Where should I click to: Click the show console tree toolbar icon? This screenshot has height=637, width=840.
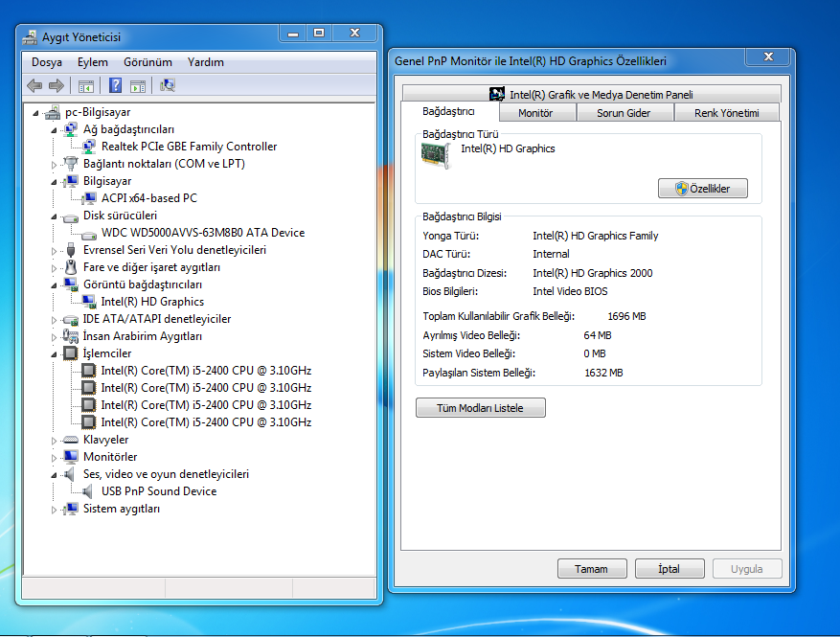click(86, 85)
